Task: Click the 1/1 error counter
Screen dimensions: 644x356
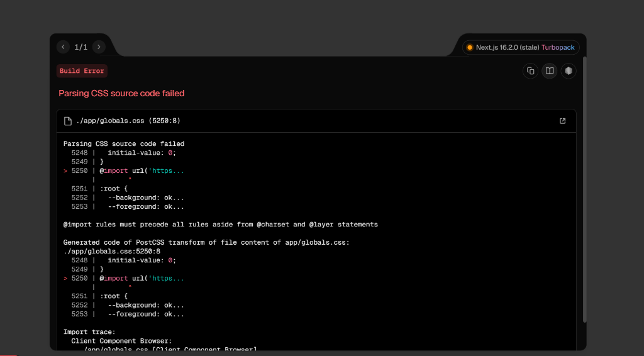Action: (x=81, y=47)
